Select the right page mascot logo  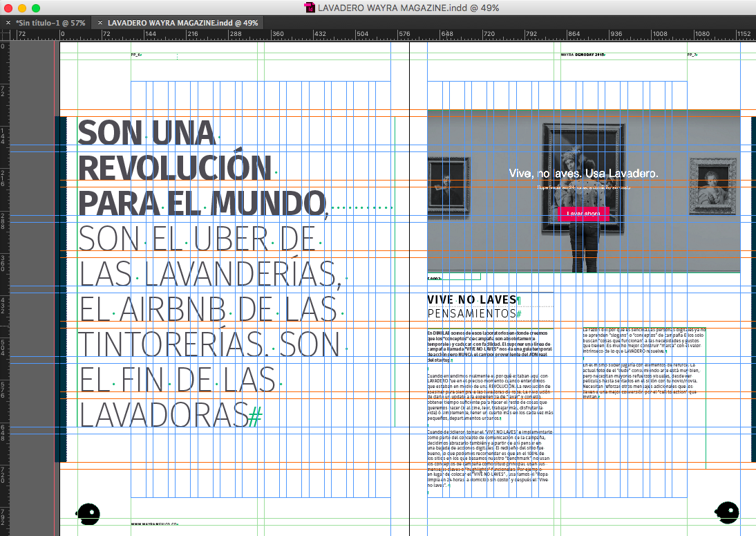pos(726,512)
